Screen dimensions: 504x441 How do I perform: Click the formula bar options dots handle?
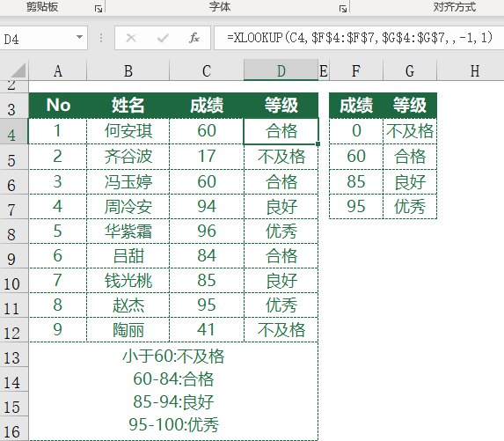tap(101, 38)
